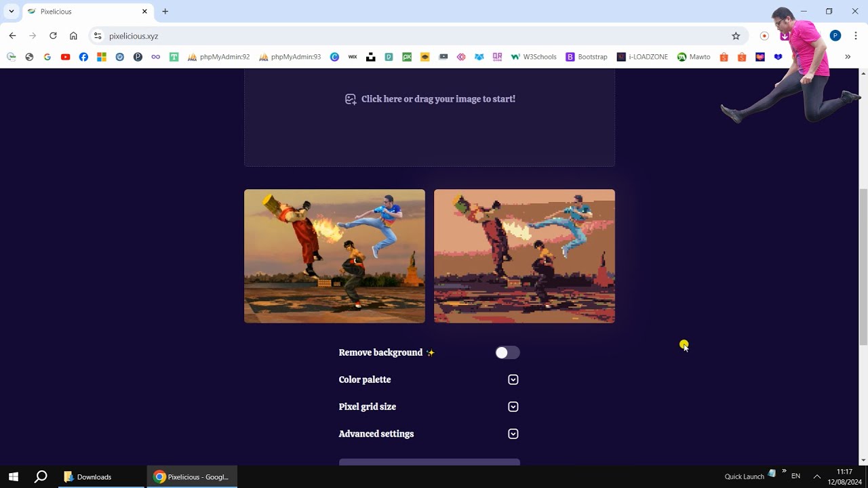868x488 pixels.
Task: Open the Downloads taskbar window
Action: [102, 476]
